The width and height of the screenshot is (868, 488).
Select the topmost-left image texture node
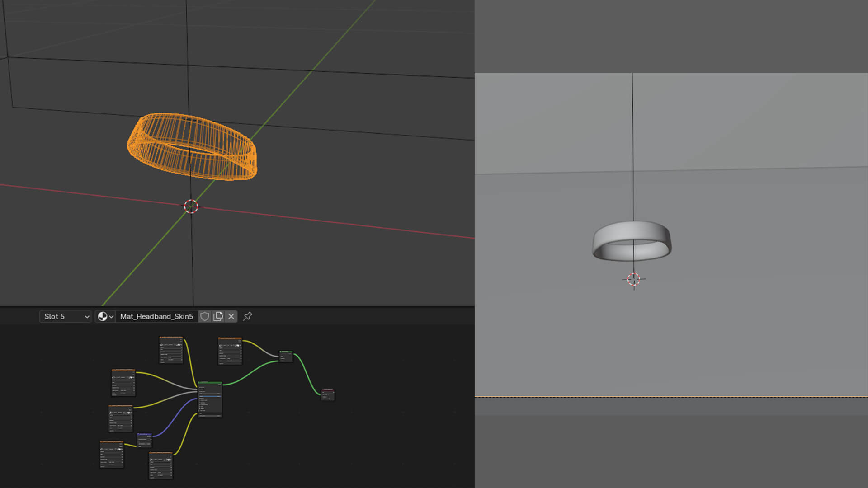[x=171, y=350]
